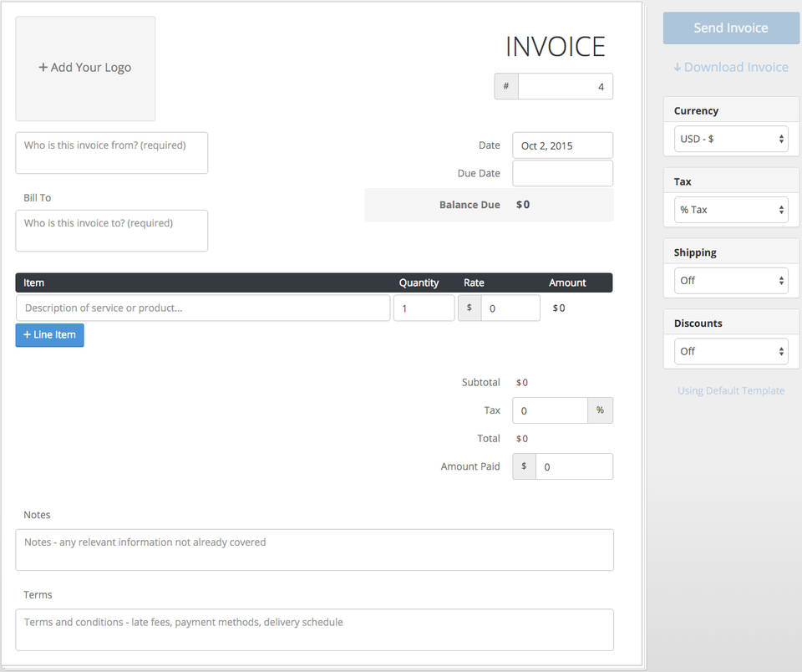Open the Currency dropdown showing USD
Viewport: 802px width, 672px height.
pyautogui.click(x=730, y=139)
